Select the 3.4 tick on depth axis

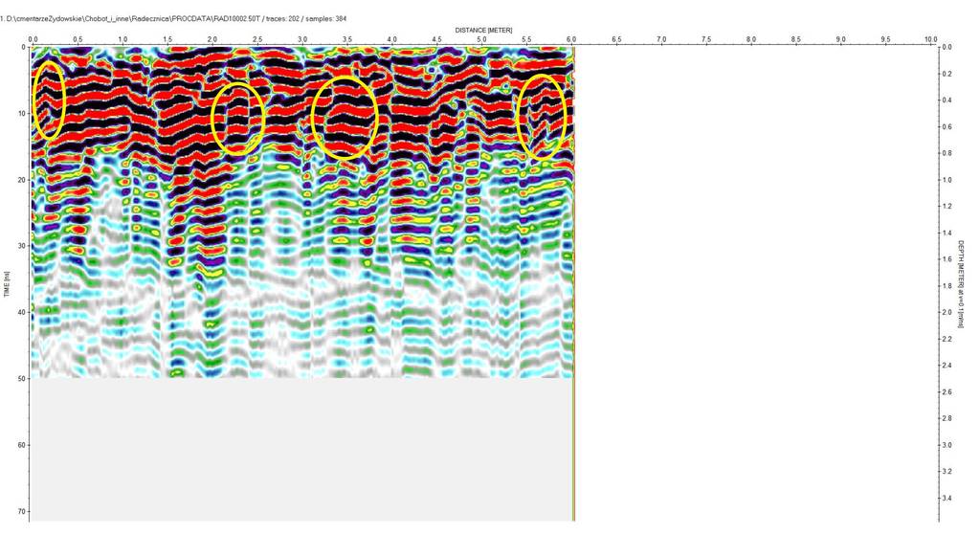pyautogui.click(x=947, y=498)
